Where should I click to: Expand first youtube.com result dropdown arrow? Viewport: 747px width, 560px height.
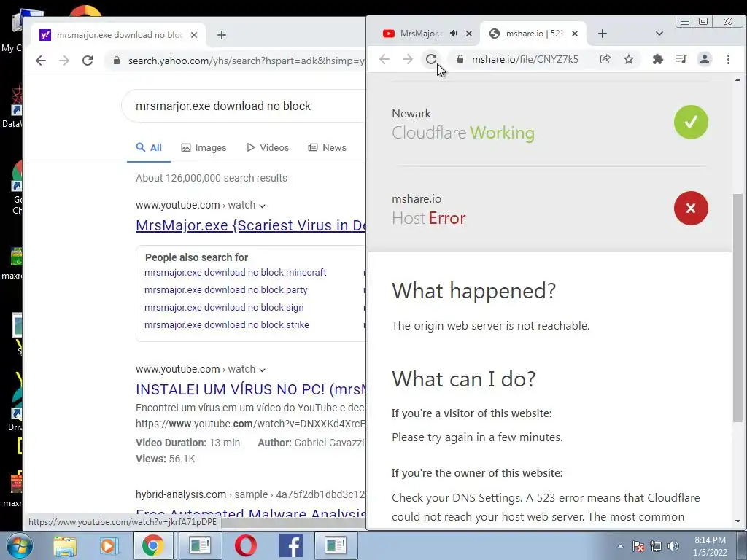[x=262, y=206]
